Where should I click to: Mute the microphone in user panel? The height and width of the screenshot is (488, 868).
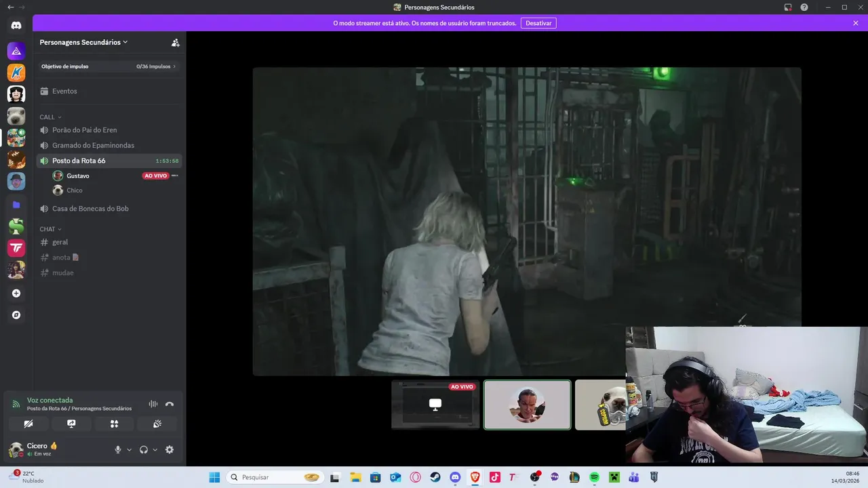(x=118, y=449)
